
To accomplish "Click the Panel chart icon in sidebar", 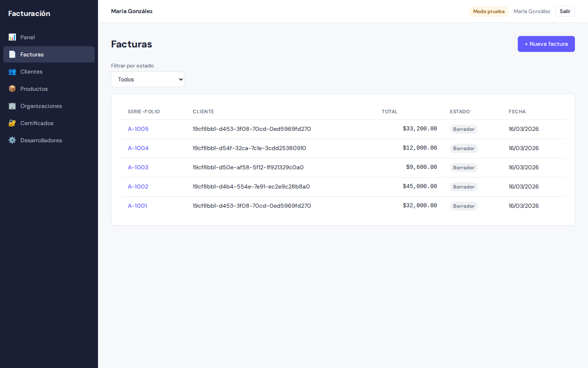I will (x=12, y=37).
